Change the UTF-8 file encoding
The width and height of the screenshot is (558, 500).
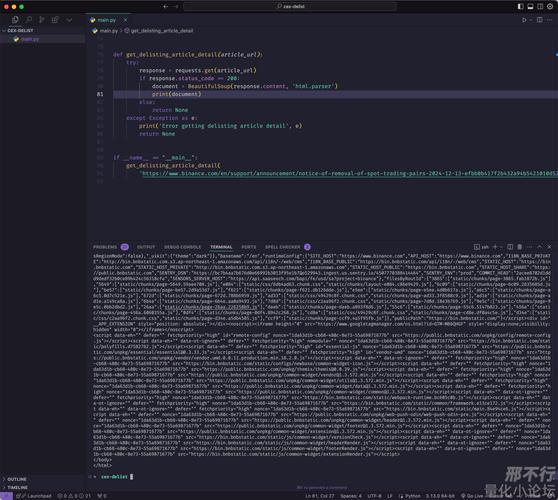tap(374, 496)
